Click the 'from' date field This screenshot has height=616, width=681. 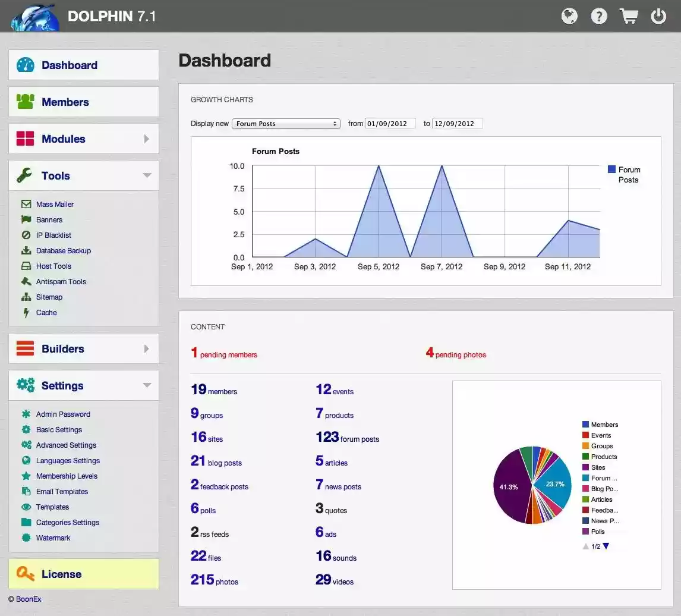[x=390, y=123]
